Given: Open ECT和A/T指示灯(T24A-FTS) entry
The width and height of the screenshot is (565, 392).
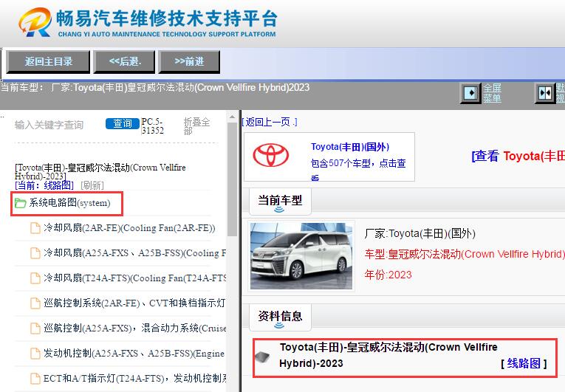Looking at the screenshot, I should (135, 378).
